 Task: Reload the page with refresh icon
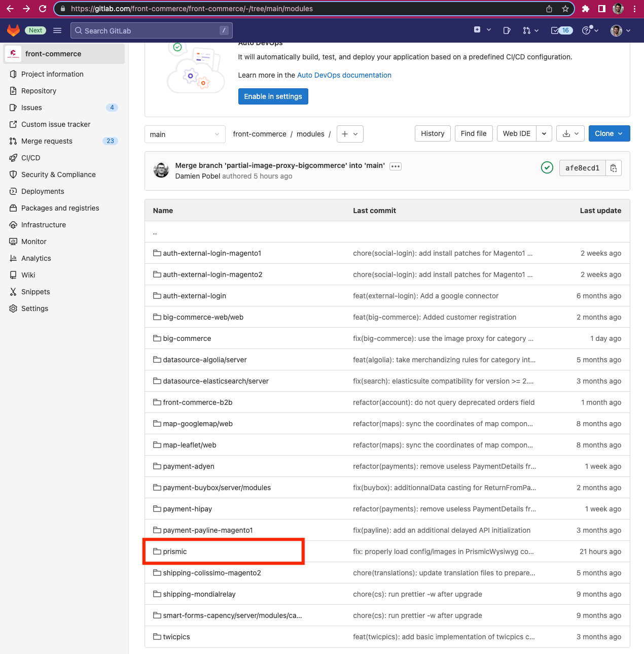(43, 9)
